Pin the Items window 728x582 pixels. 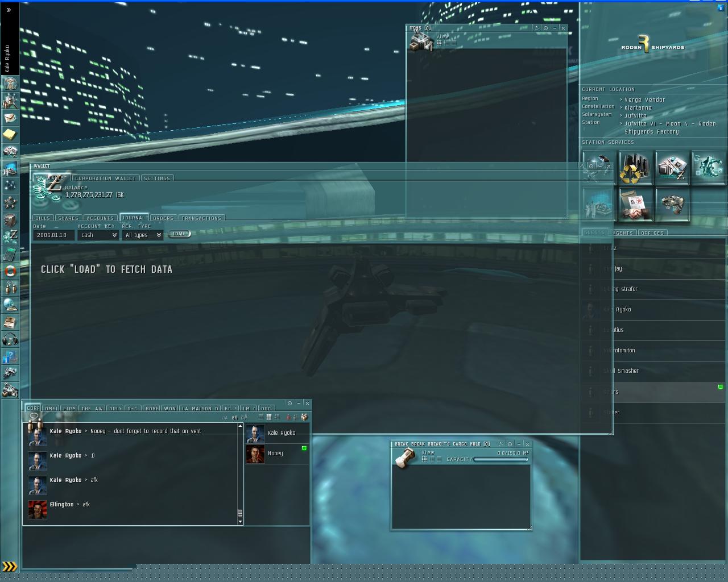[545, 28]
